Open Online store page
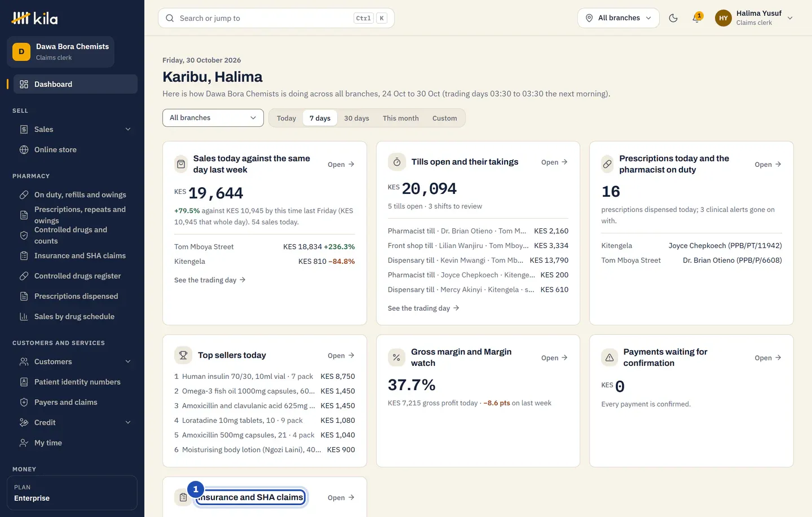Viewport: 812px width, 517px height. tap(76, 149)
